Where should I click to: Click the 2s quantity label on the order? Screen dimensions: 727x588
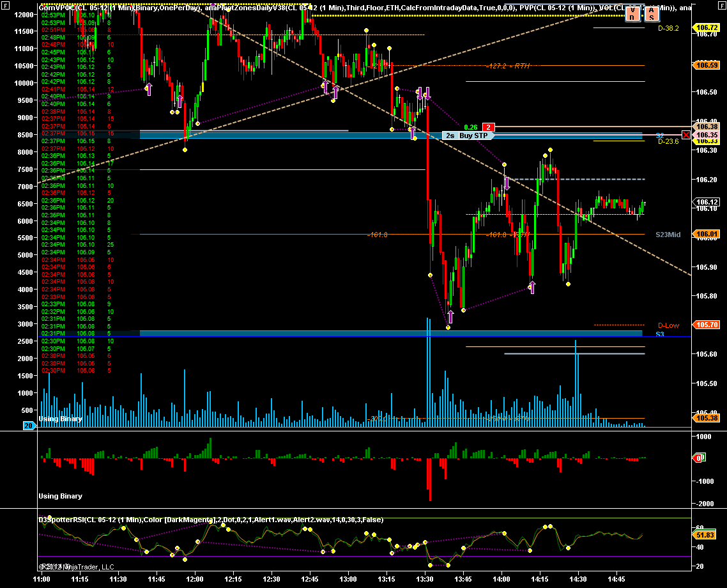450,135
